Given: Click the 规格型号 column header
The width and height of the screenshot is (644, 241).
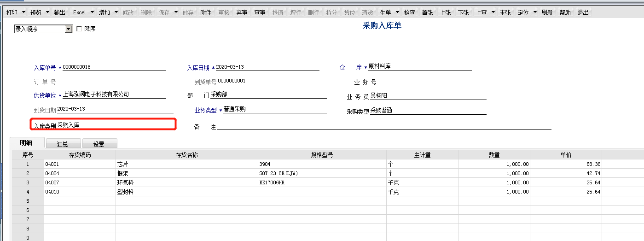Looking at the screenshot, I should [x=322, y=155].
